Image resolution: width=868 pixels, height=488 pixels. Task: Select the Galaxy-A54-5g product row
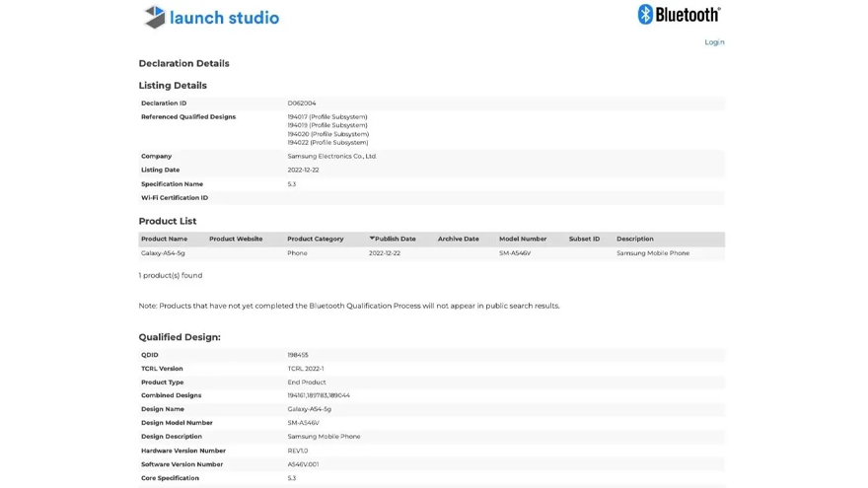[163, 253]
